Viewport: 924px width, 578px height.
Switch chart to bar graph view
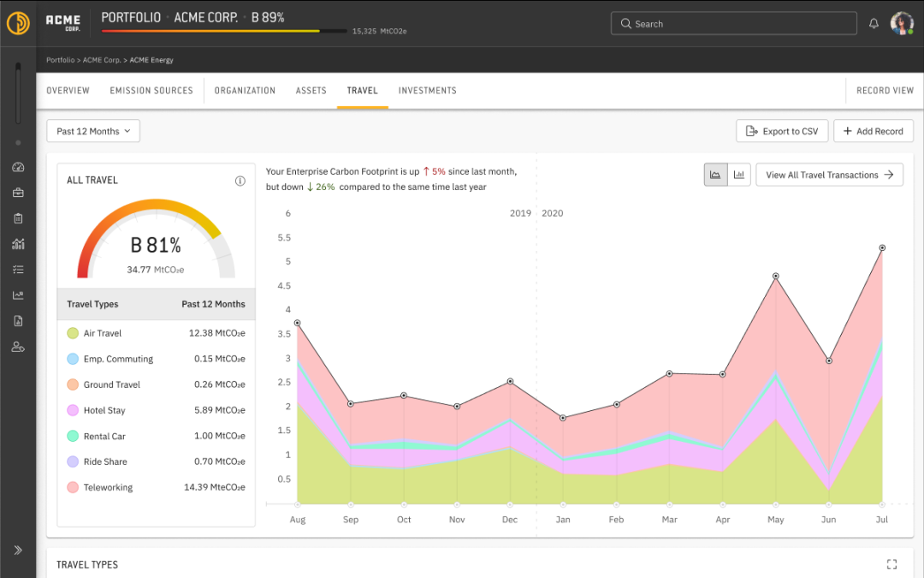point(738,175)
